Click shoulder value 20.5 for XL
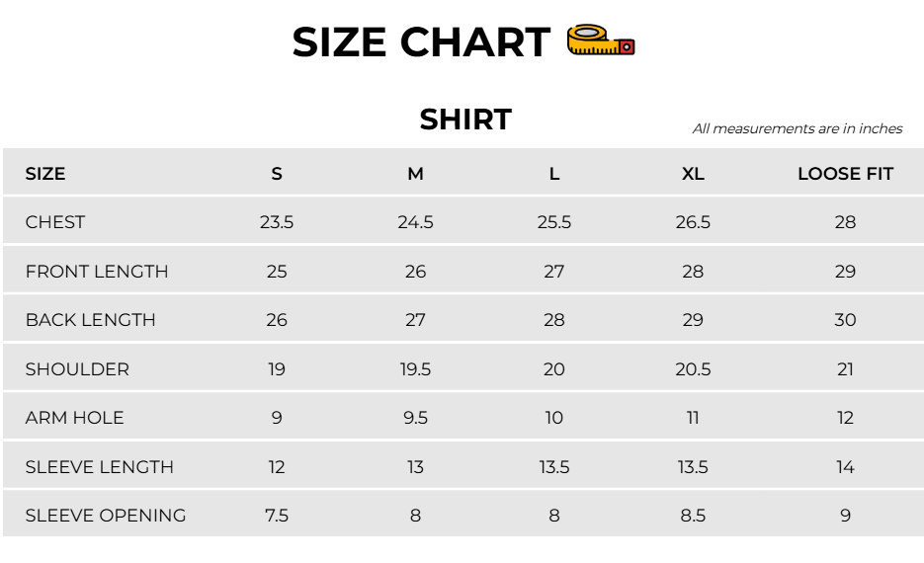Image resolution: width=924 pixels, height=563 pixels. pyautogui.click(x=693, y=369)
